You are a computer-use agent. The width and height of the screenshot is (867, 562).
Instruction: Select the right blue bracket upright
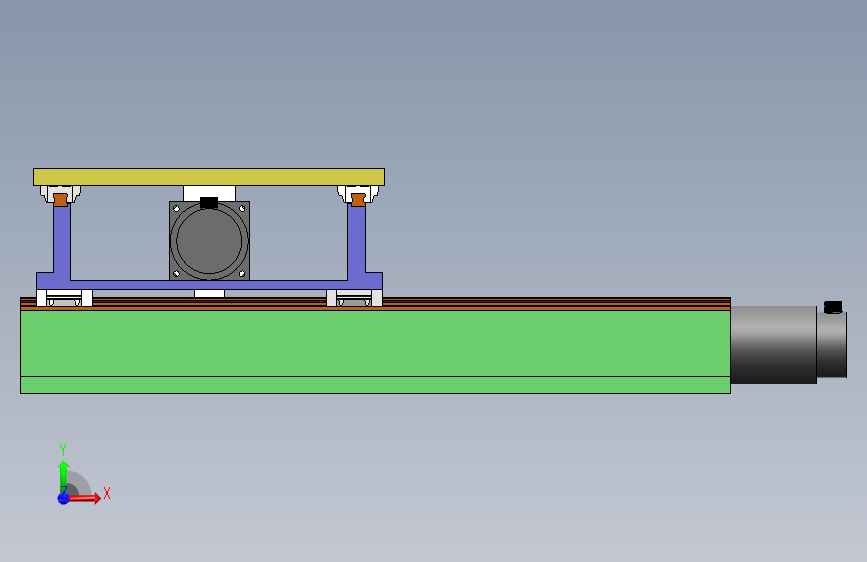(x=357, y=241)
